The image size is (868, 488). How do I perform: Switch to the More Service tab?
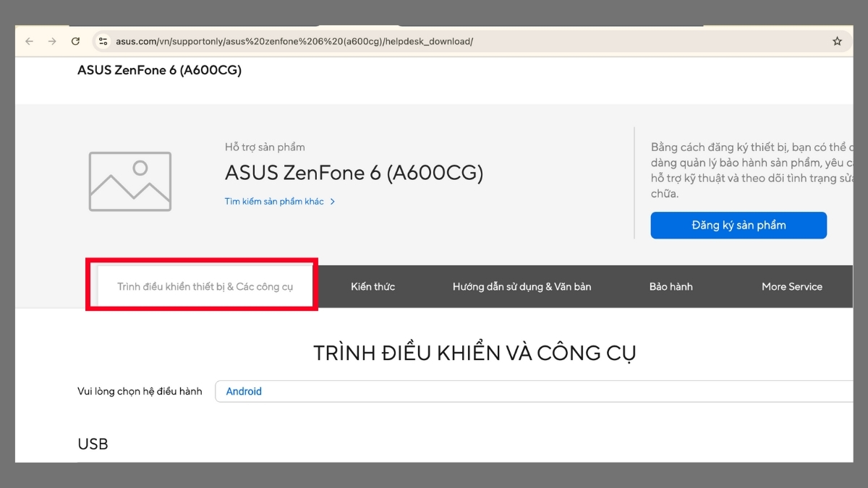point(792,286)
